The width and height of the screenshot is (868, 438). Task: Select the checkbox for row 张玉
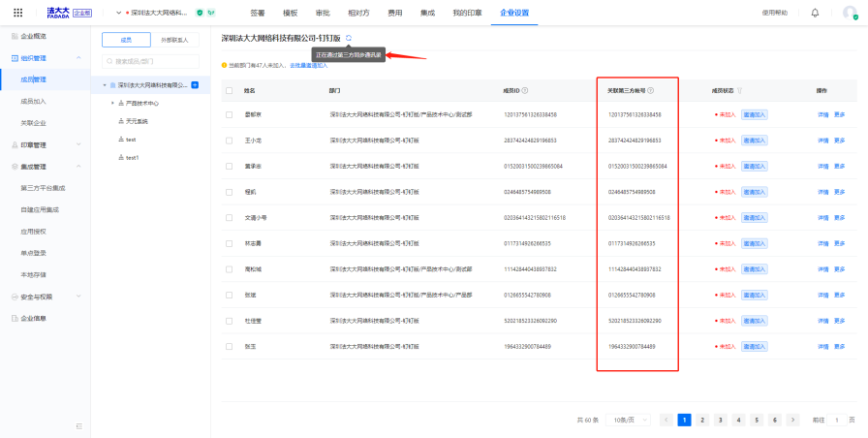229,346
